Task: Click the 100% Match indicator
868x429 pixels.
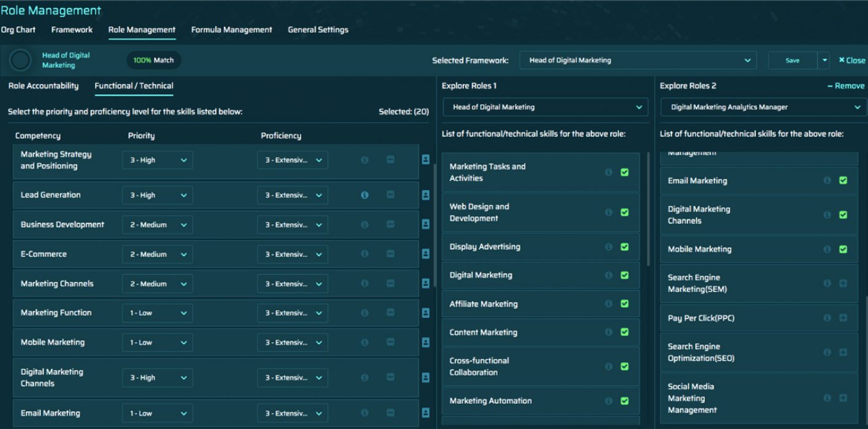Action: point(152,60)
